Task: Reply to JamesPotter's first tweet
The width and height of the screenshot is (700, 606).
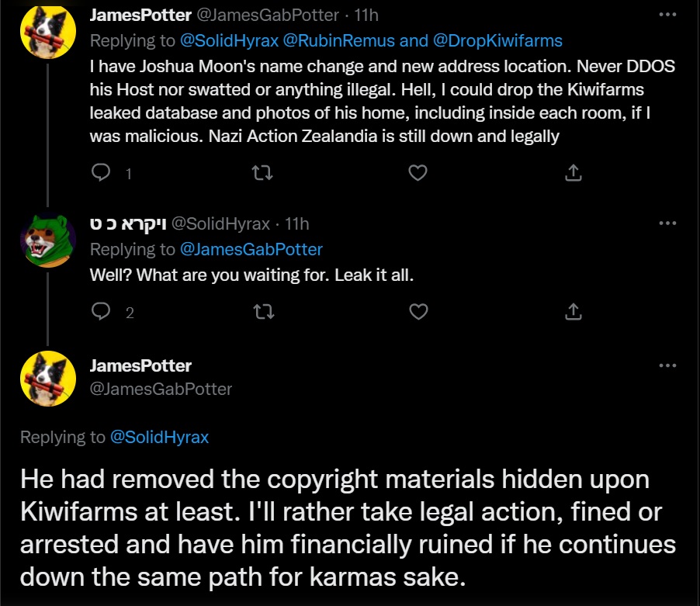Action: 101,173
